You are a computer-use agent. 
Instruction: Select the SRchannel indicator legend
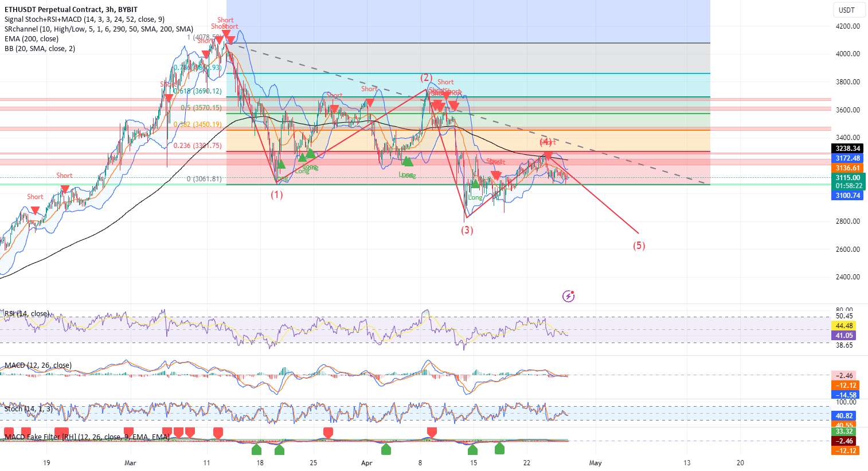pyautogui.click(x=99, y=29)
